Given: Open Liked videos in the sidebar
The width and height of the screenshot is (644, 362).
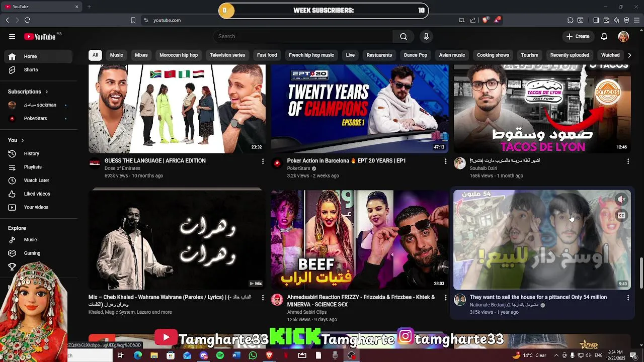Looking at the screenshot, I should 39,194.
